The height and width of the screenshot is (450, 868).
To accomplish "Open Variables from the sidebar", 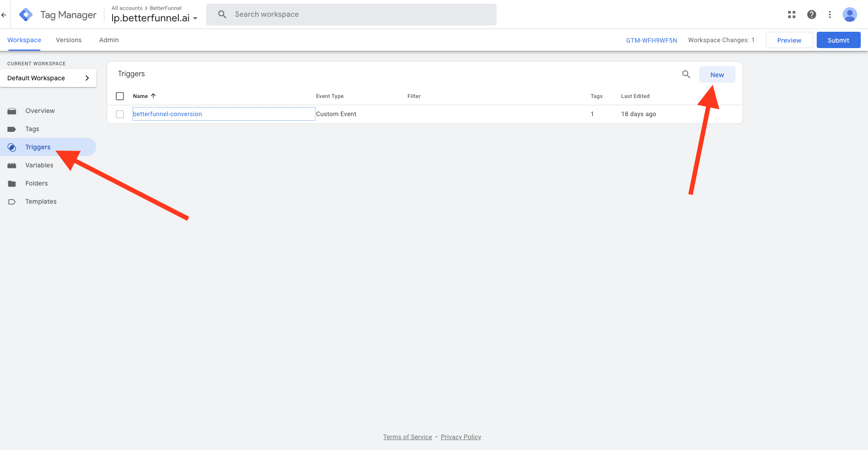I will pos(39,165).
